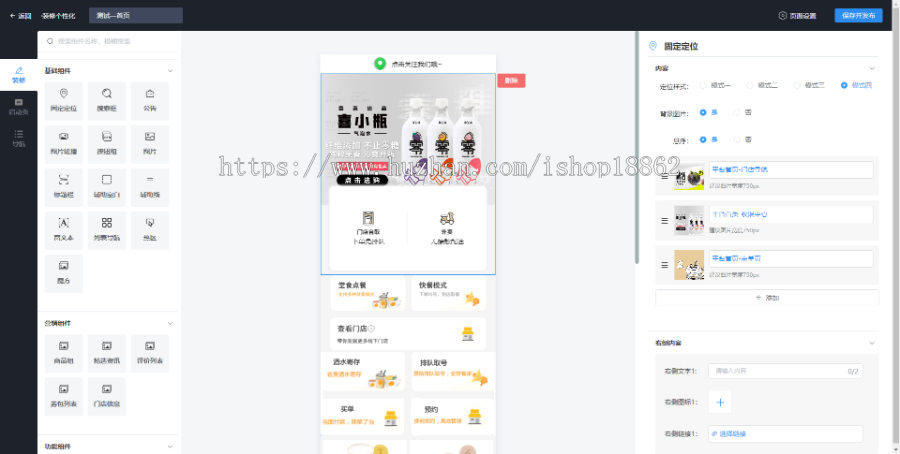Click the 右侧文字1 text input

[785, 371]
